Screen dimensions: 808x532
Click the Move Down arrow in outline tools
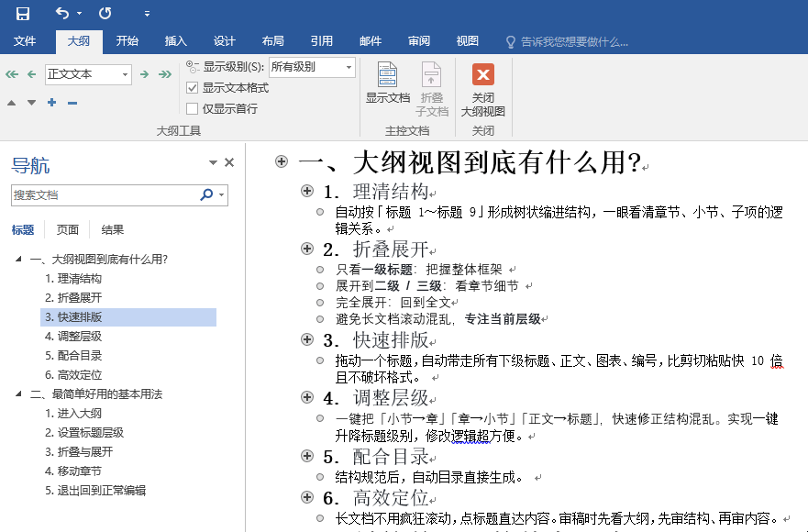[x=30, y=103]
